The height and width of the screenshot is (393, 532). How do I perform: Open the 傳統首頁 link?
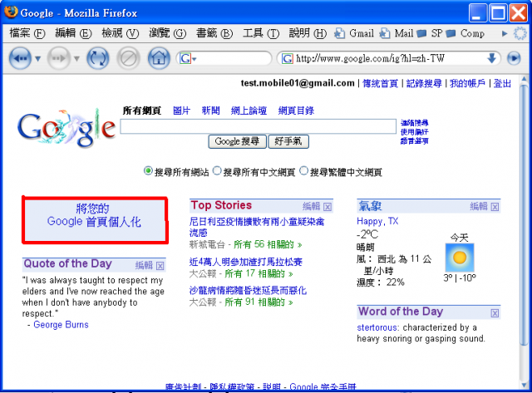coord(381,83)
